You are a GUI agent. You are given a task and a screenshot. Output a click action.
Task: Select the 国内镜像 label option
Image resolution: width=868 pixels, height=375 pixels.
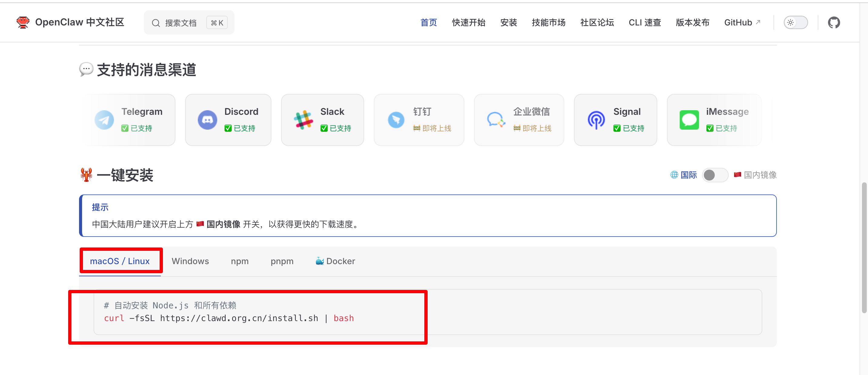(x=760, y=175)
